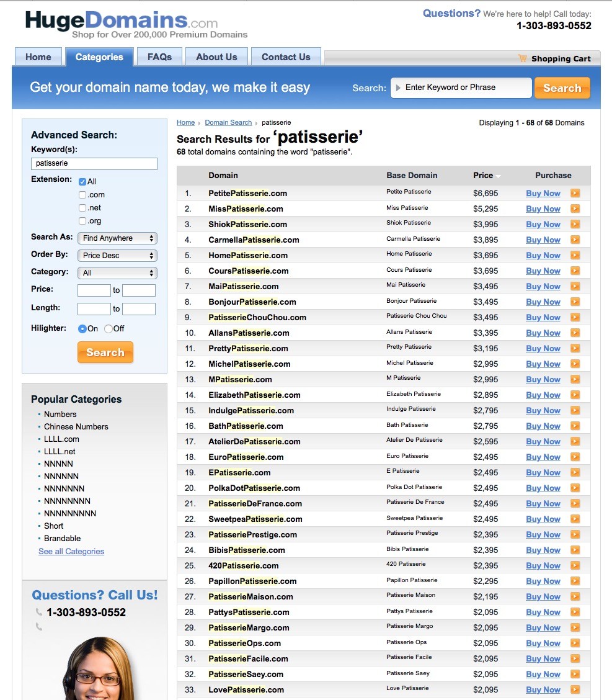Click Home breadcrumb link
Image resolution: width=612 pixels, height=700 pixels.
point(185,122)
